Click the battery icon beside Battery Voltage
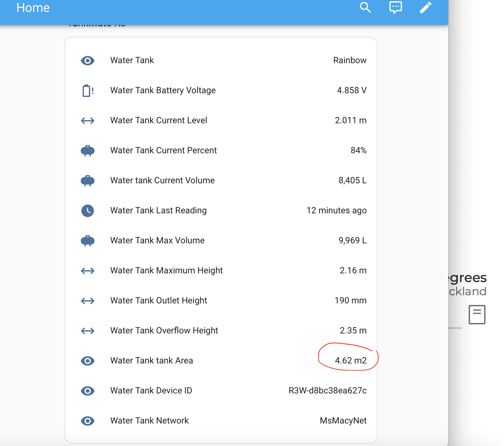Screen dimensions: 504x446 click(88, 91)
